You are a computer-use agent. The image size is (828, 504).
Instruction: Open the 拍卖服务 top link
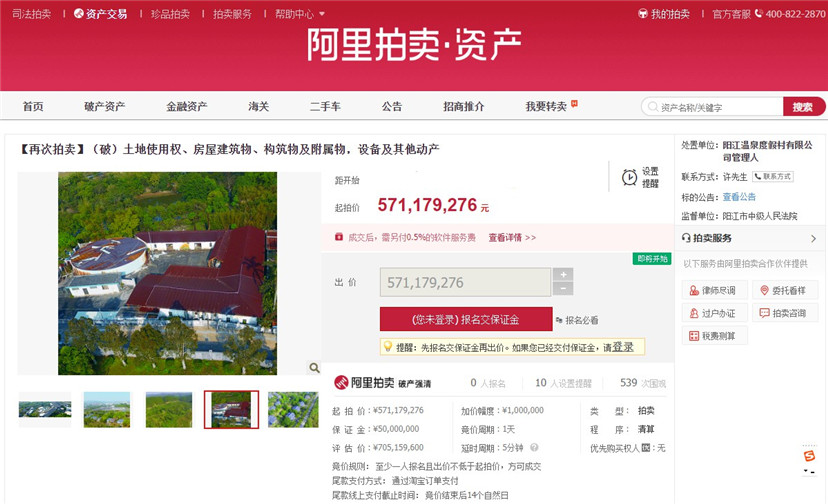coord(232,14)
